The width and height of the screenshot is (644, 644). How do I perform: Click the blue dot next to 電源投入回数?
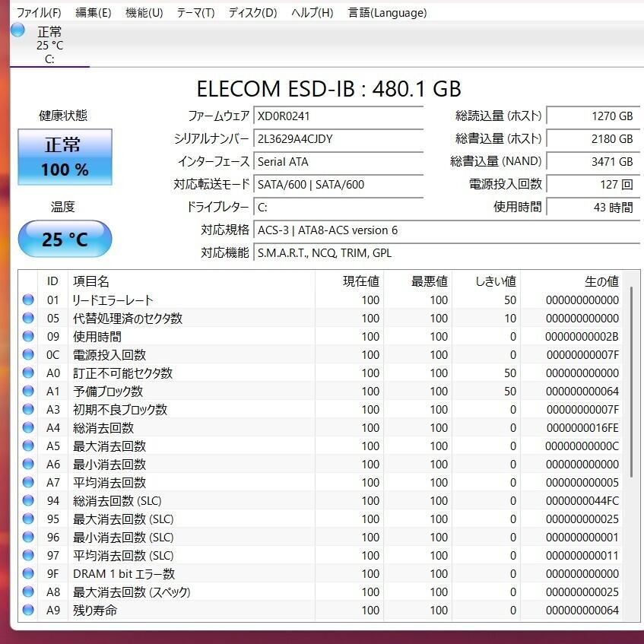pyautogui.click(x=28, y=355)
